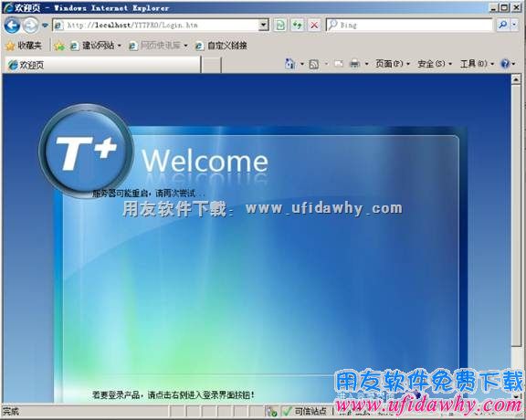Click the magnifier search button
The height and width of the screenshot is (420, 526).
(502, 25)
